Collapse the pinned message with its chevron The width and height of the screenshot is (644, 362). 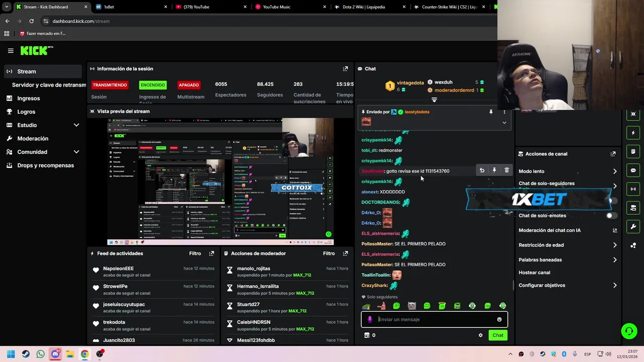(504, 123)
